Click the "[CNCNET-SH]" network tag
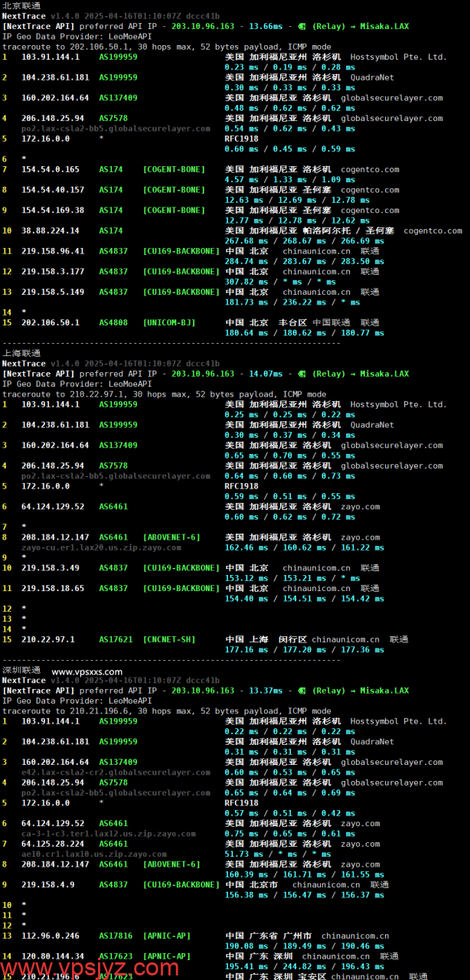The width and height of the screenshot is (470, 980). pos(169,639)
